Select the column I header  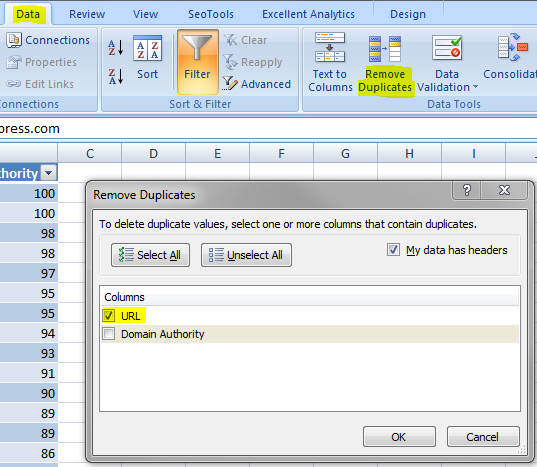click(x=474, y=153)
